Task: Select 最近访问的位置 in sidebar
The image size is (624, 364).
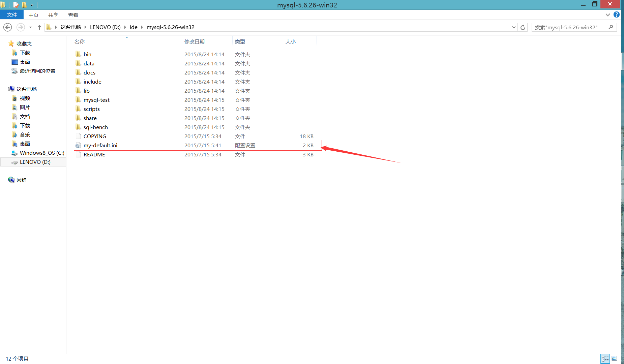Action: point(37,71)
